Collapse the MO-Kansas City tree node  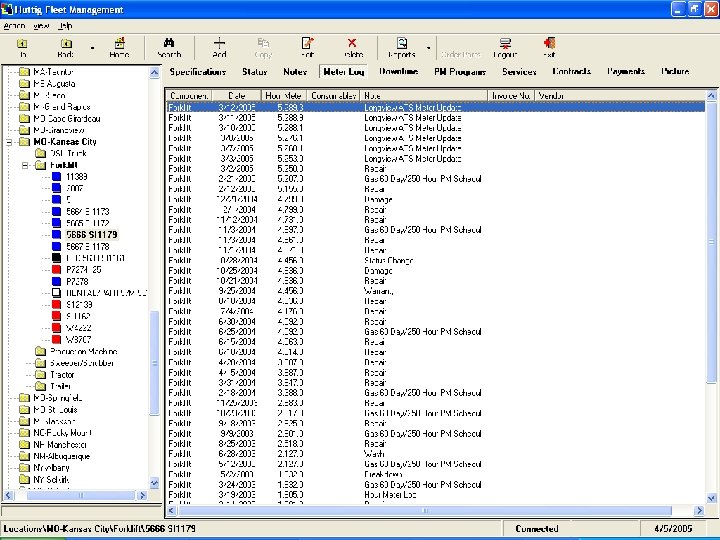click(11, 142)
